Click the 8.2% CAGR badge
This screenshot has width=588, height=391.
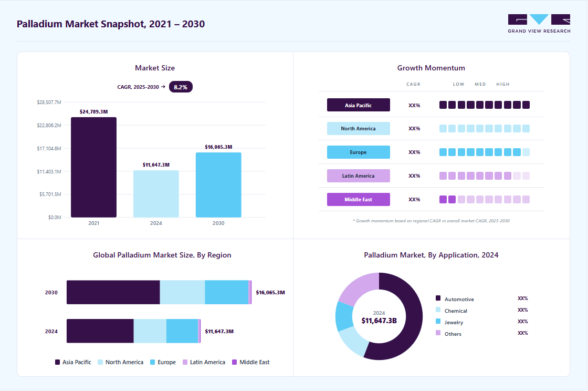(x=181, y=87)
